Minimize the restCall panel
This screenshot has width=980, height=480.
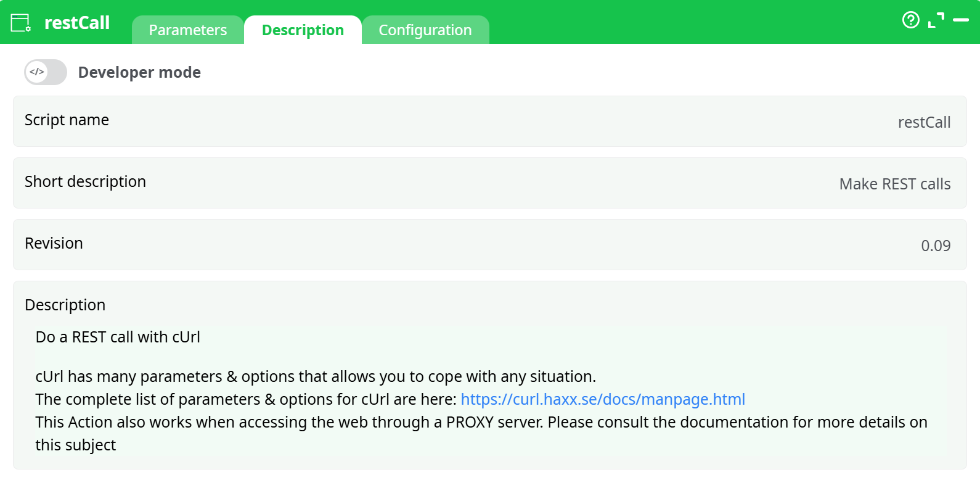click(x=960, y=20)
